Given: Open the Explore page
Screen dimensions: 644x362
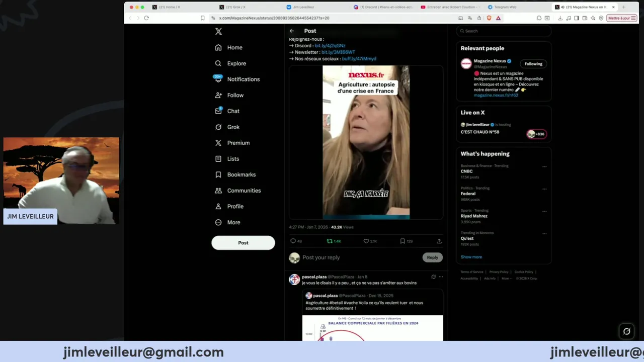Looking at the screenshot, I should point(230,63).
